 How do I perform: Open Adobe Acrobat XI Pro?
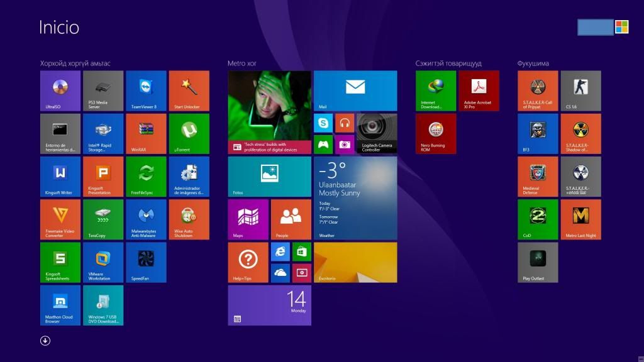(479, 90)
